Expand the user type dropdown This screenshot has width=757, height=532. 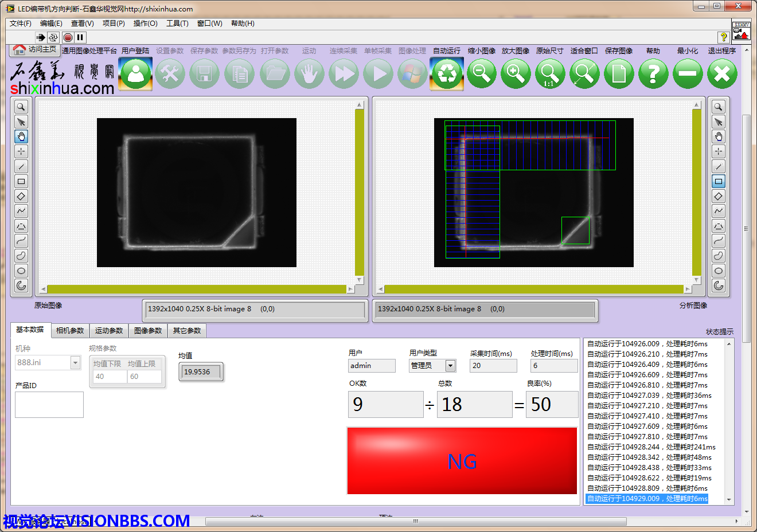click(x=450, y=366)
